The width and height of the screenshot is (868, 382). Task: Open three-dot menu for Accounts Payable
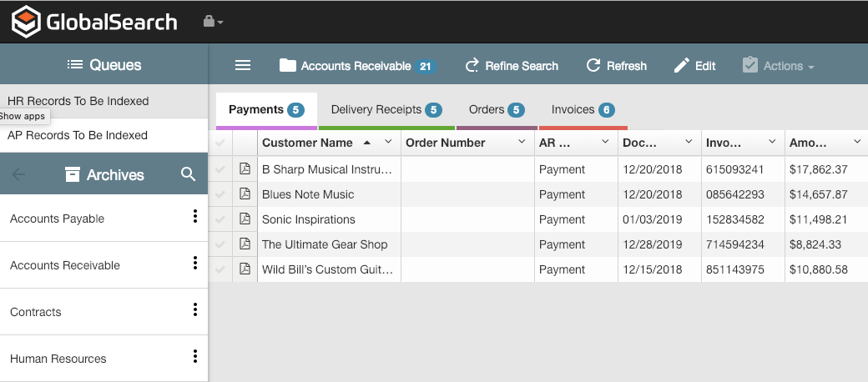coord(195,217)
